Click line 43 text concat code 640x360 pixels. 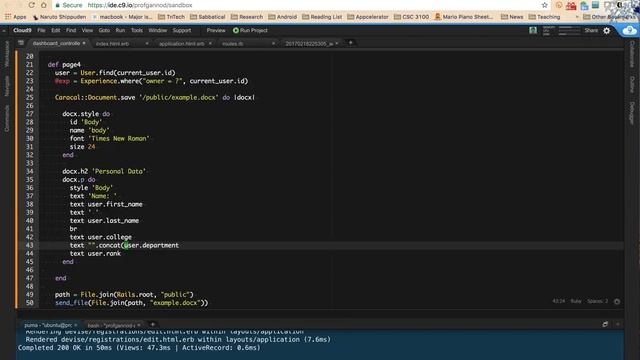pyautogui.click(x=124, y=245)
